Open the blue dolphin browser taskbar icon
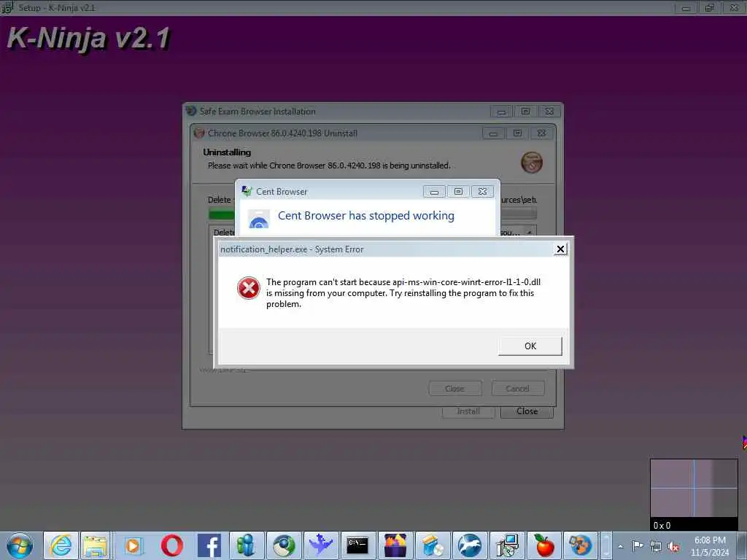Viewport: 747px width, 560px height. click(470, 545)
